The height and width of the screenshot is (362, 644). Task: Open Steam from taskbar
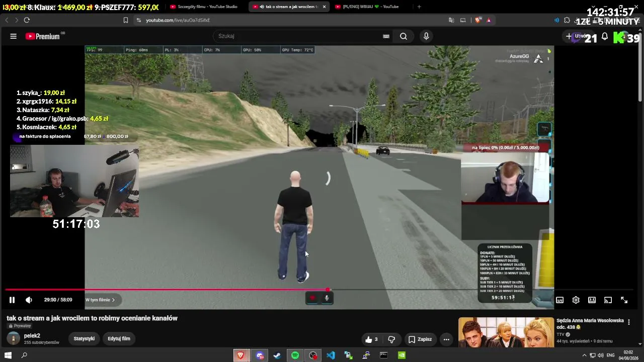click(277, 355)
